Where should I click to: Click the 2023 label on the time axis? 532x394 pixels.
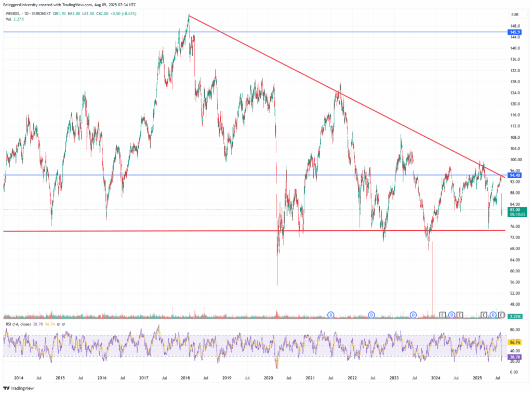(394, 378)
